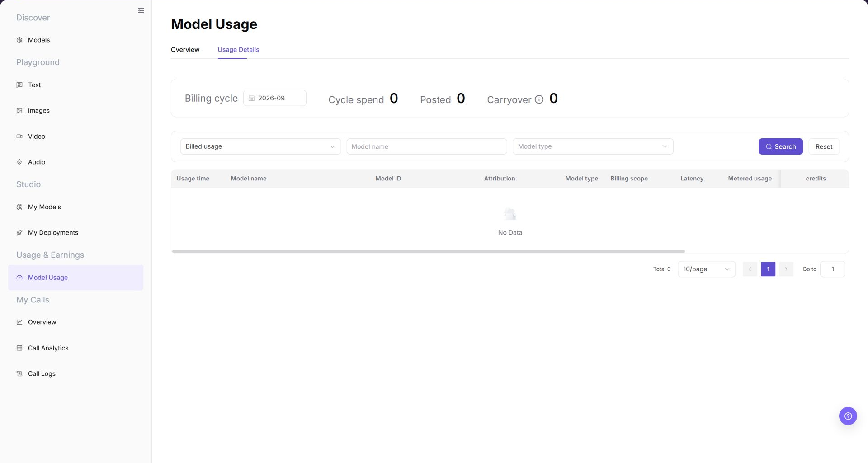Click the Model name column header
Screen dimensions: 868x463
249,179
